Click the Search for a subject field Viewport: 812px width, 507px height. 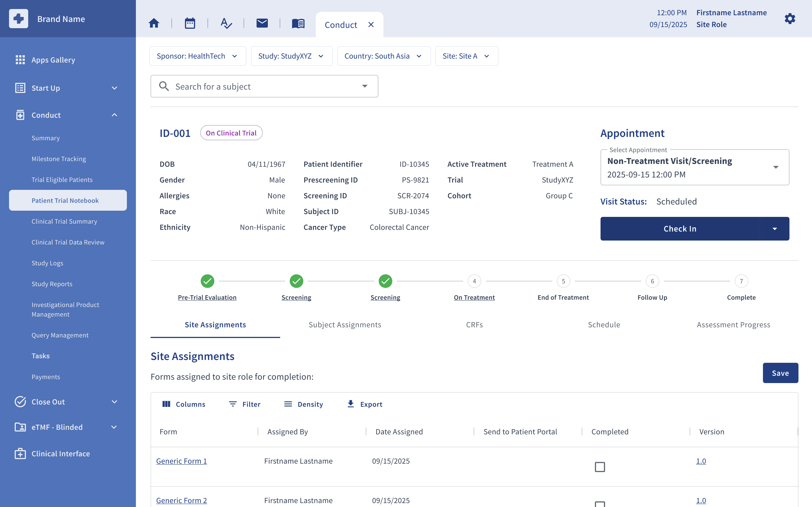264,86
